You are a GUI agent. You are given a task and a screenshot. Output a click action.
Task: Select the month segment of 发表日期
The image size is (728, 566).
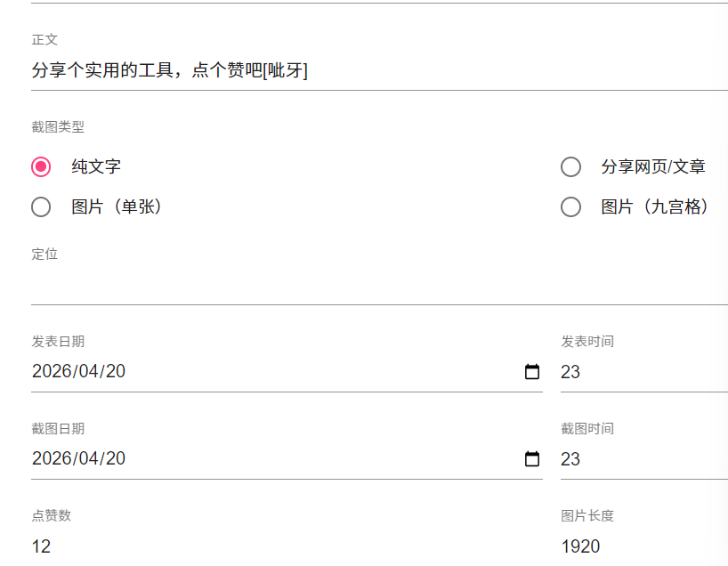click(85, 372)
